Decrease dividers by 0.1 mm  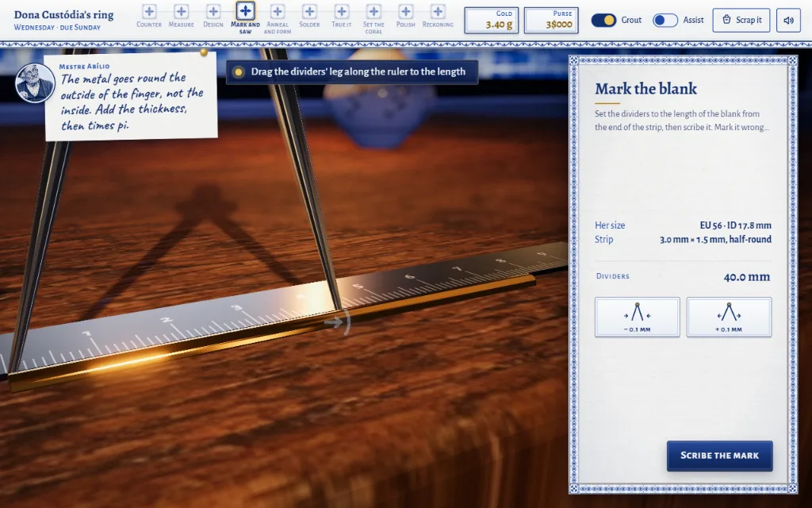[x=637, y=317]
